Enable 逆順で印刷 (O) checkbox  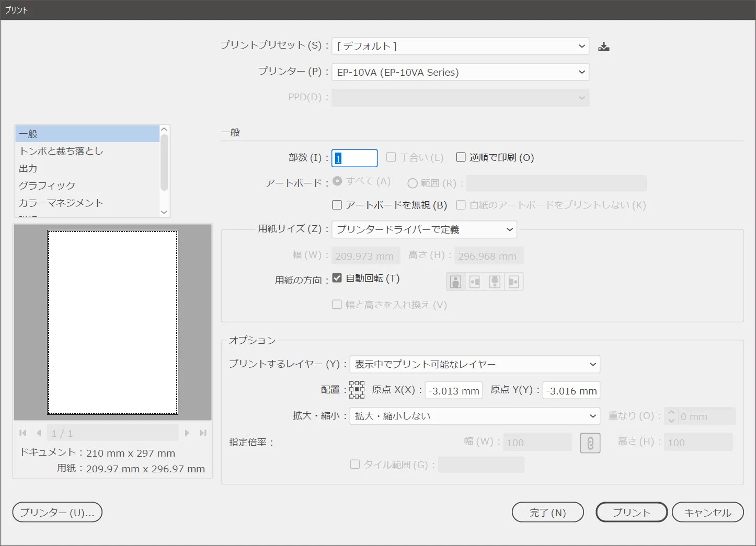tap(461, 157)
